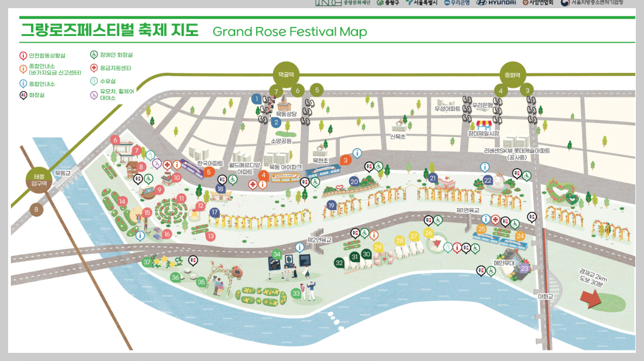
Task: Select the blue marker number 2
Action: click(276, 123)
